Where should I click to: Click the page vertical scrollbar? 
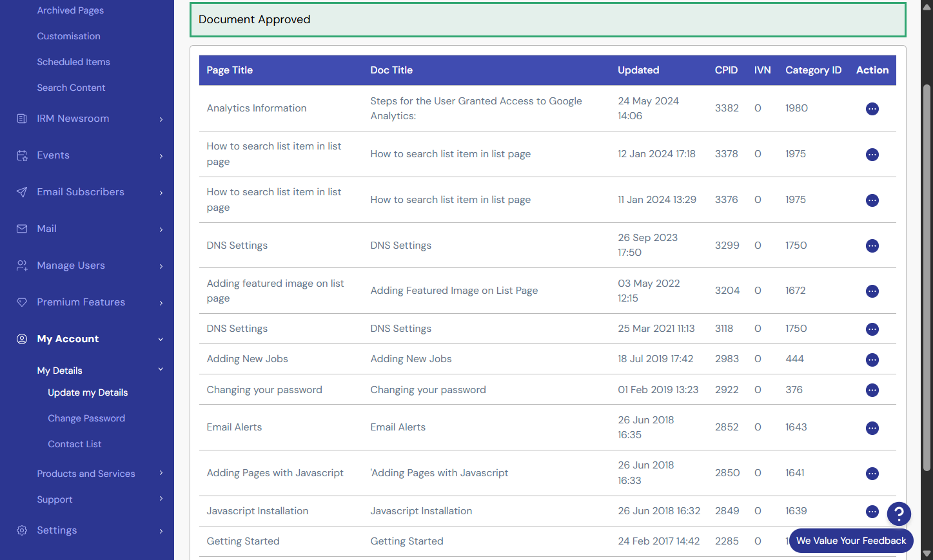pos(927,277)
